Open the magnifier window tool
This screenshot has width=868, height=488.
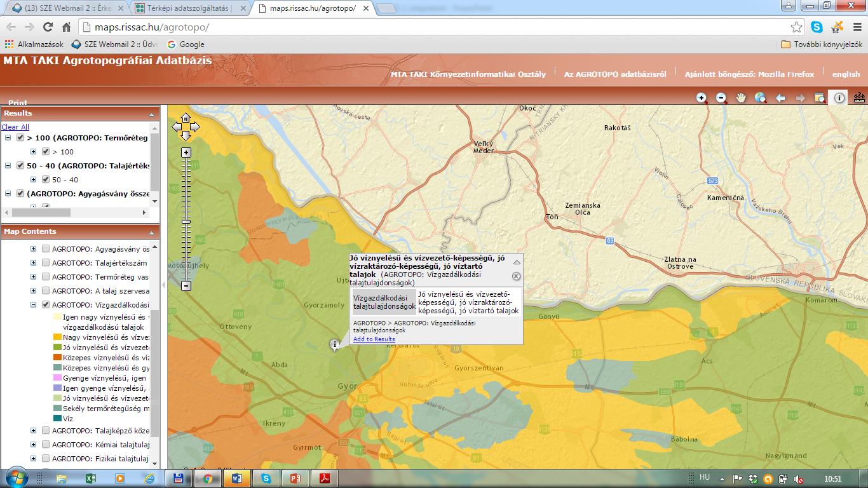(820, 98)
